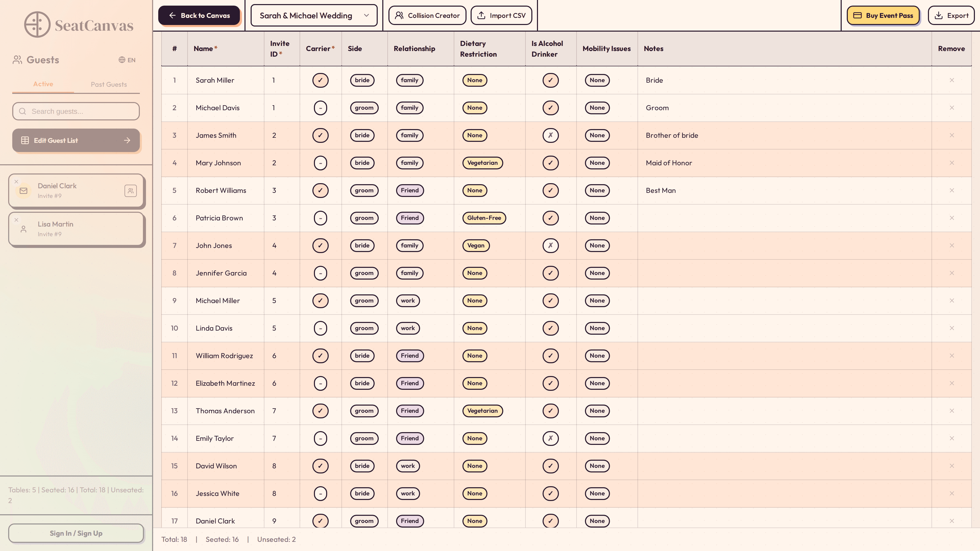Remove Daniel Clark card with its X

click(x=16, y=181)
